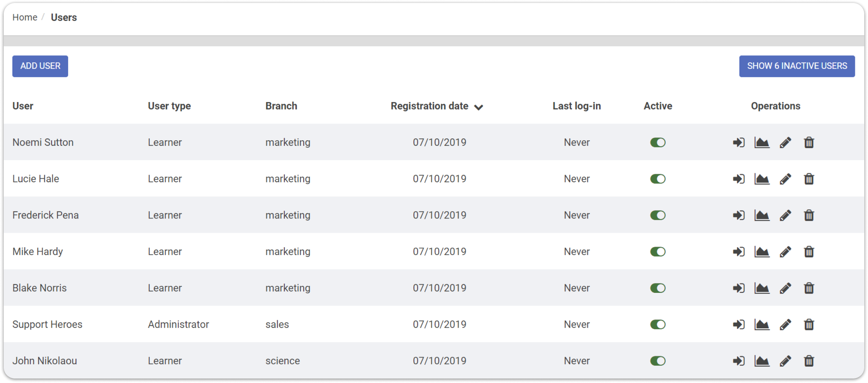Click SHOW 6 INACTIVE USERS button
Screen dimensions: 868x383
point(797,66)
